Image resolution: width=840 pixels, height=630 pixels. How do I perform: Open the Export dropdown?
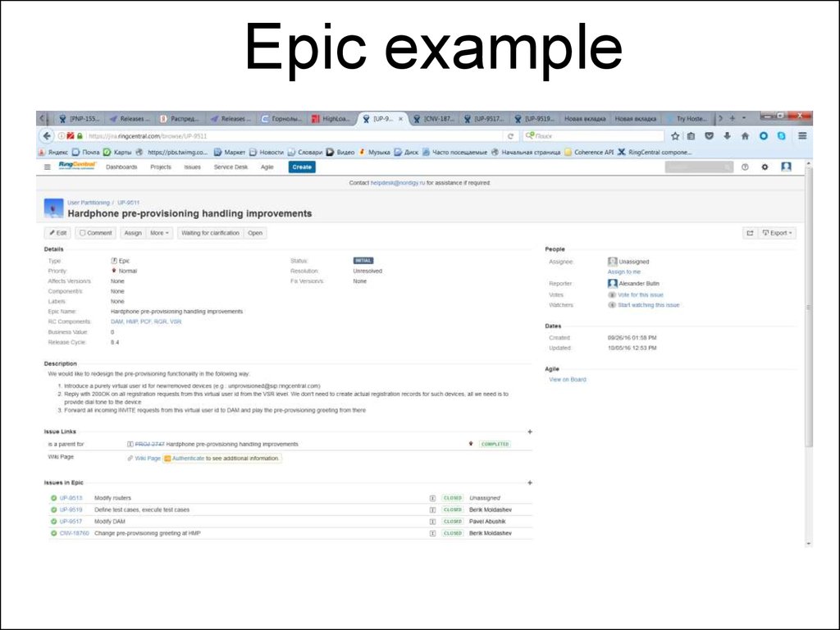pyautogui.click(x=777, y=233)
